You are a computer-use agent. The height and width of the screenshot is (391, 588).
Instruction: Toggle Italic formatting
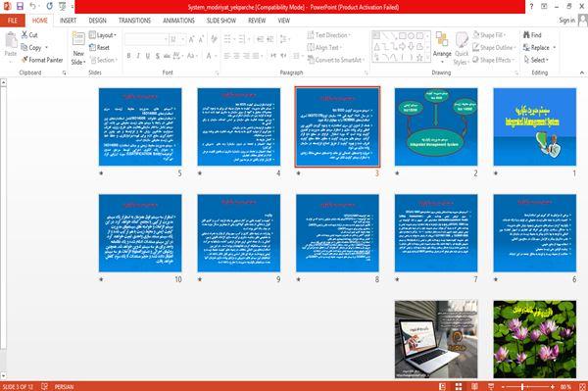coord(138,56)
